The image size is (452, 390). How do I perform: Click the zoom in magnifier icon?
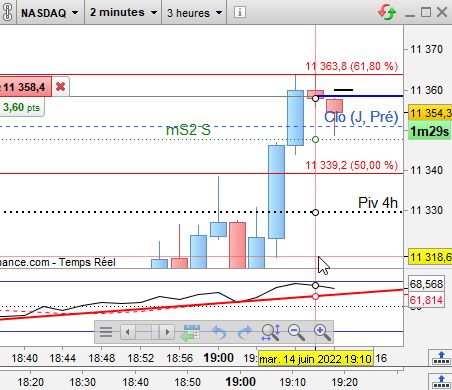click(322, 332)
